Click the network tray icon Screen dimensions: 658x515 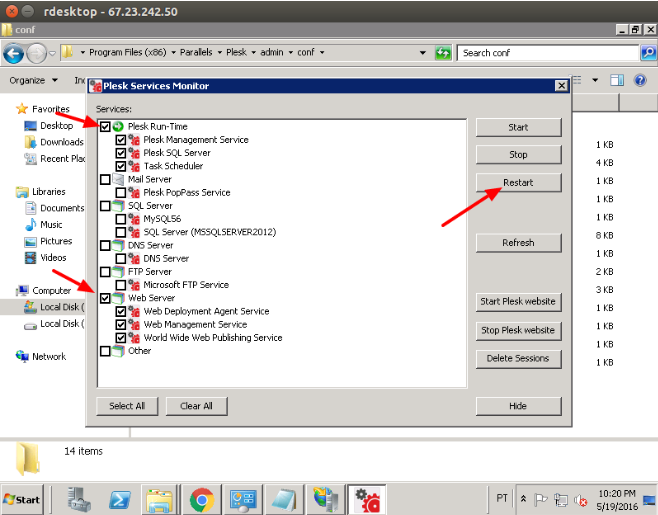pyautogui.click(x=561, y=500)
